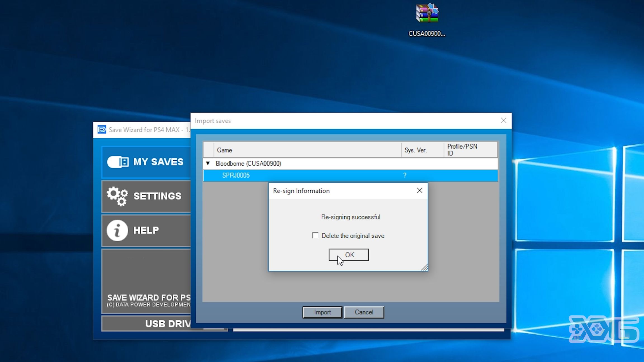This screenshot has height=362, width=644.
Task: Click the Game column header
Action: (x=307, y=150)
